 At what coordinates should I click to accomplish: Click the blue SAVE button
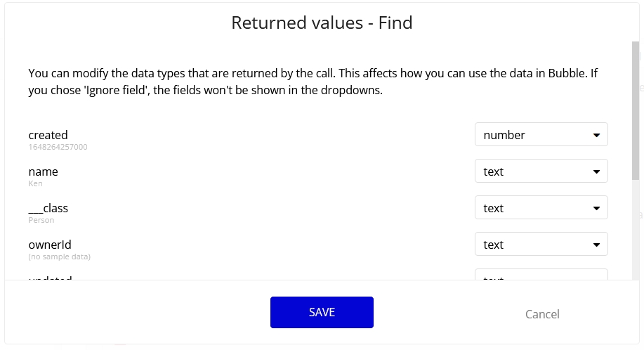pos(322,312)
